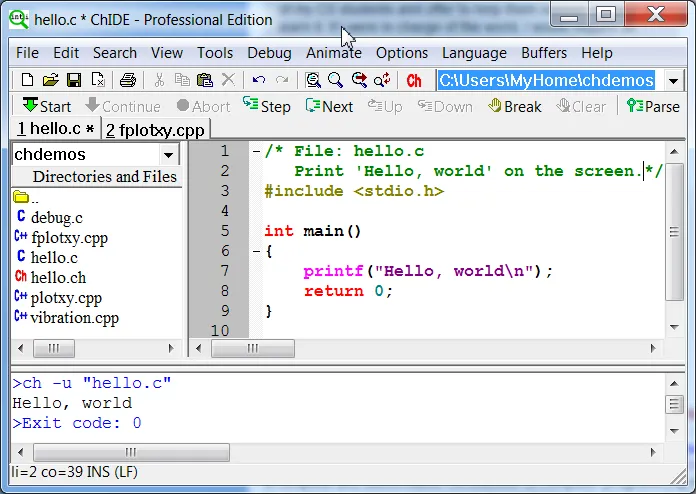Click the Print icon in toolbar
This screenshot has width=696, height=494.
(128, 80)
